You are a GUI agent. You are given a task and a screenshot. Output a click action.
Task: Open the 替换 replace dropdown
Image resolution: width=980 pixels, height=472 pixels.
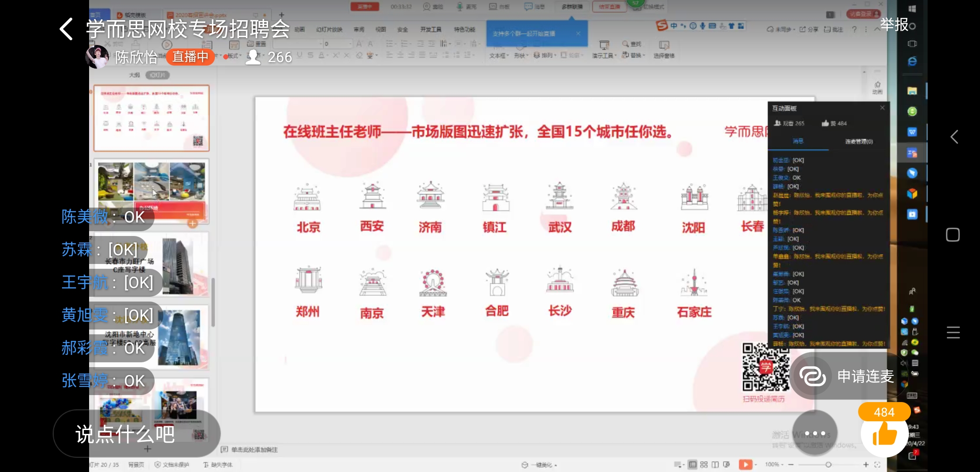(x=633, y=55)
